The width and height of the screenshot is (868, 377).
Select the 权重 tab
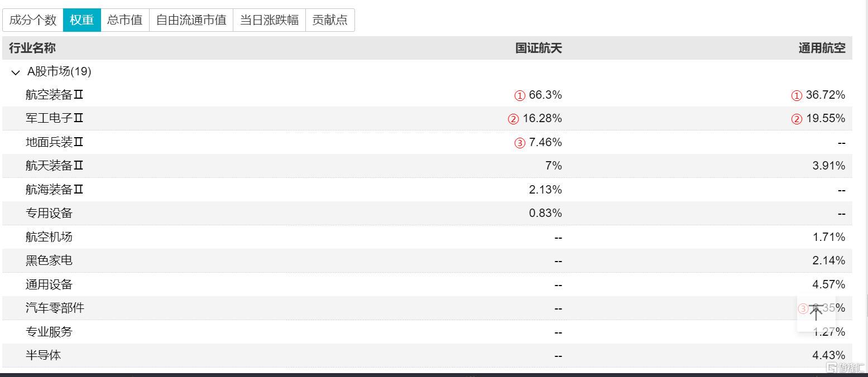(x=81, y=20)
